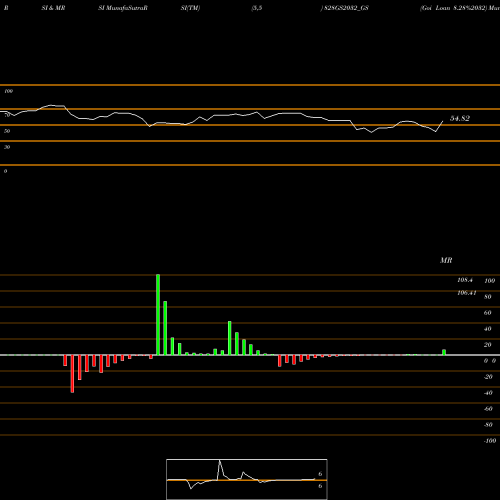Open the mini overview chart thumbnail
500x500 pixels.
247,479
